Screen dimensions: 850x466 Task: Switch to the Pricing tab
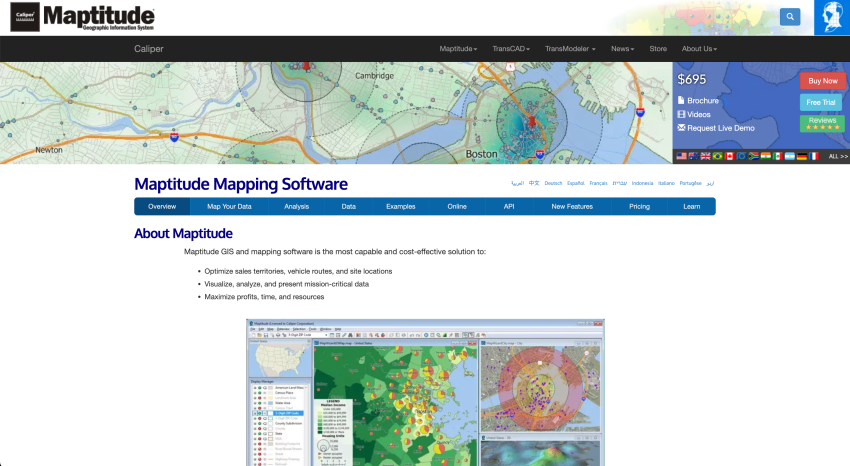coord(640,206)
